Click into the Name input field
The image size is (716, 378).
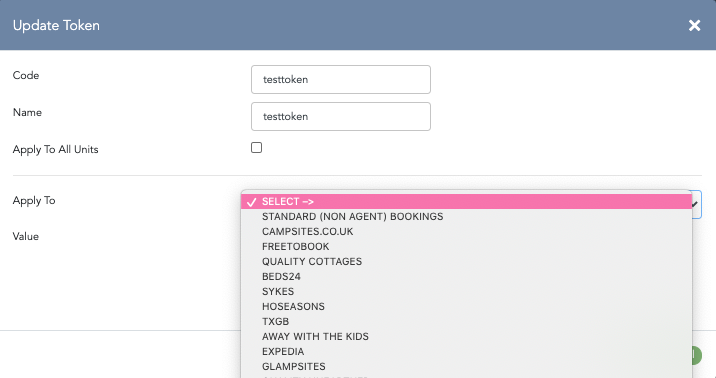[x=341, y=116]
